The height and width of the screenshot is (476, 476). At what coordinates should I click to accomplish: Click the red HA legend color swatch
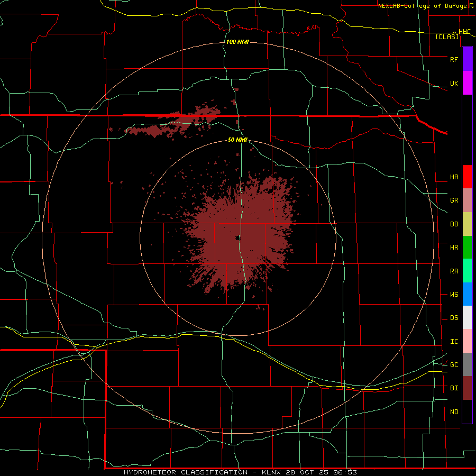[x=467, y=177]
